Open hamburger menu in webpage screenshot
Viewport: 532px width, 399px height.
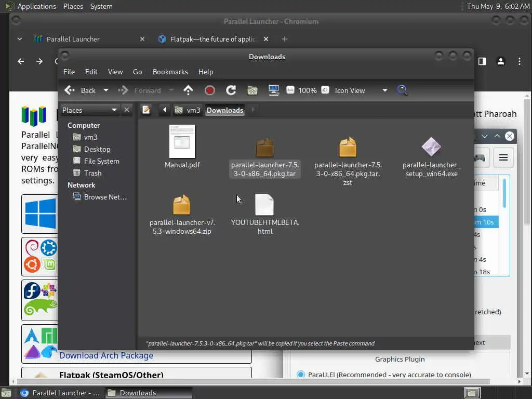coord(503,157)
